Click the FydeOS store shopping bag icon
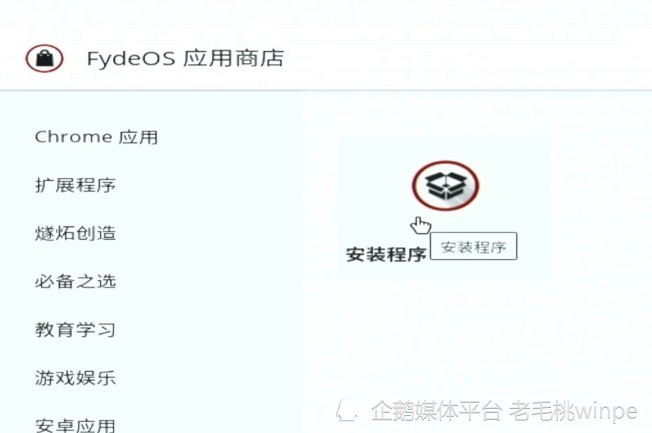 44,58
